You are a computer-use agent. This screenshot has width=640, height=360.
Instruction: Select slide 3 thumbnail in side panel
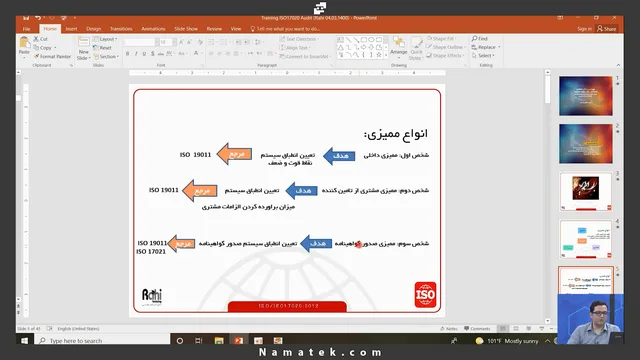click(x=586, y=191)
